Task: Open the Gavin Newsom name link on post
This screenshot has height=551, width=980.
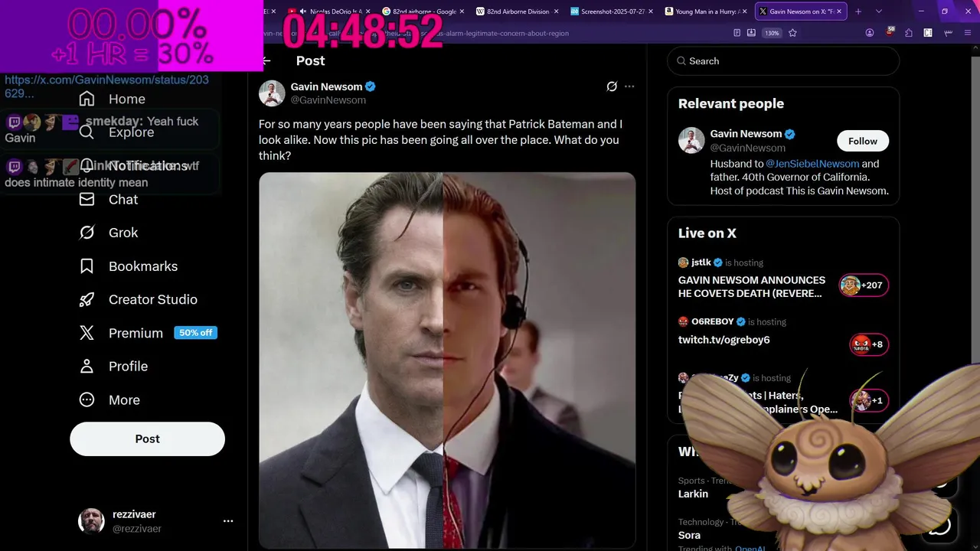Action: tap(326, 86)
